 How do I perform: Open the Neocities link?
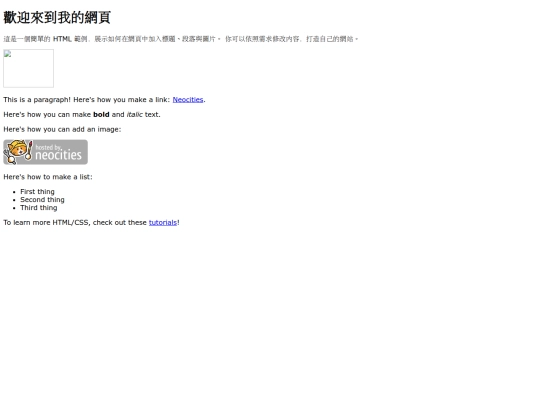point(188,100)
